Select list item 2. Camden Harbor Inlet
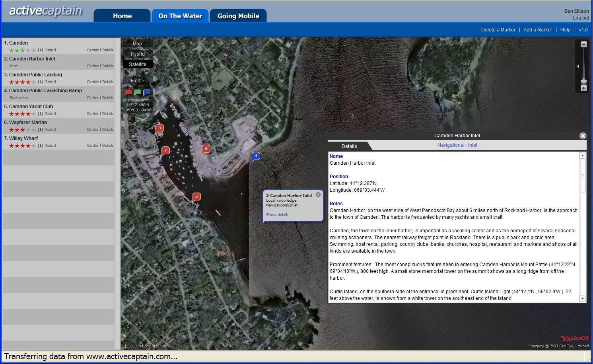Image resolution: width=593 pixels, height=364 pixels. (x=58, y=62)
